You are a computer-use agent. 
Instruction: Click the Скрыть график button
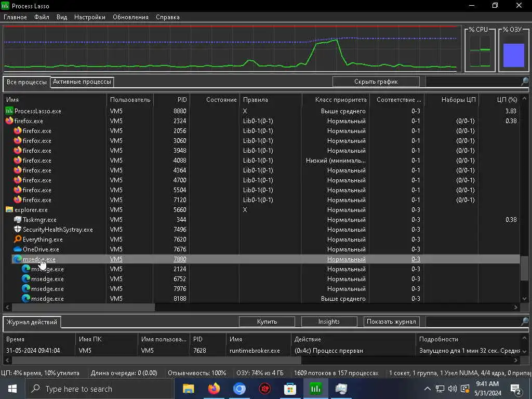376,82
